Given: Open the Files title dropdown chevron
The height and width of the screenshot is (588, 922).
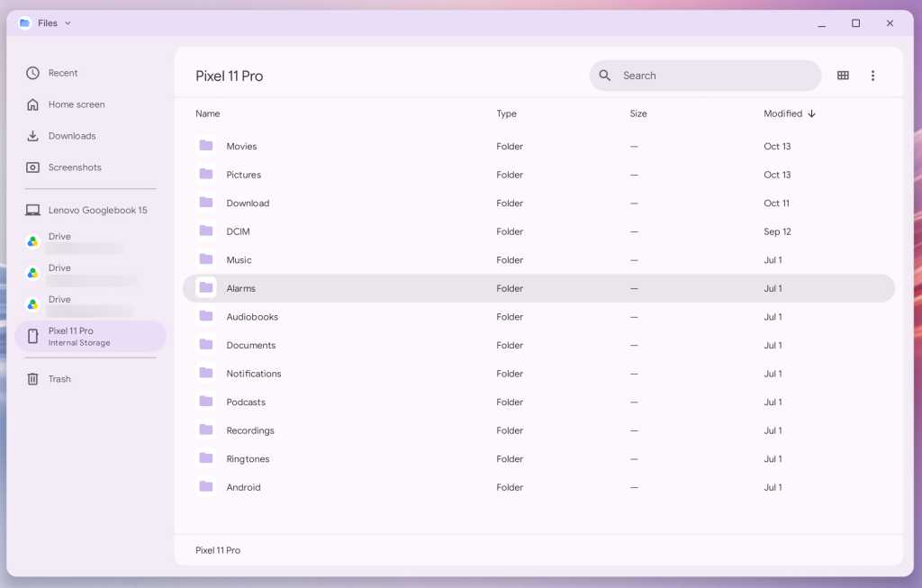Looking at the screenshot, I should 68,23.
